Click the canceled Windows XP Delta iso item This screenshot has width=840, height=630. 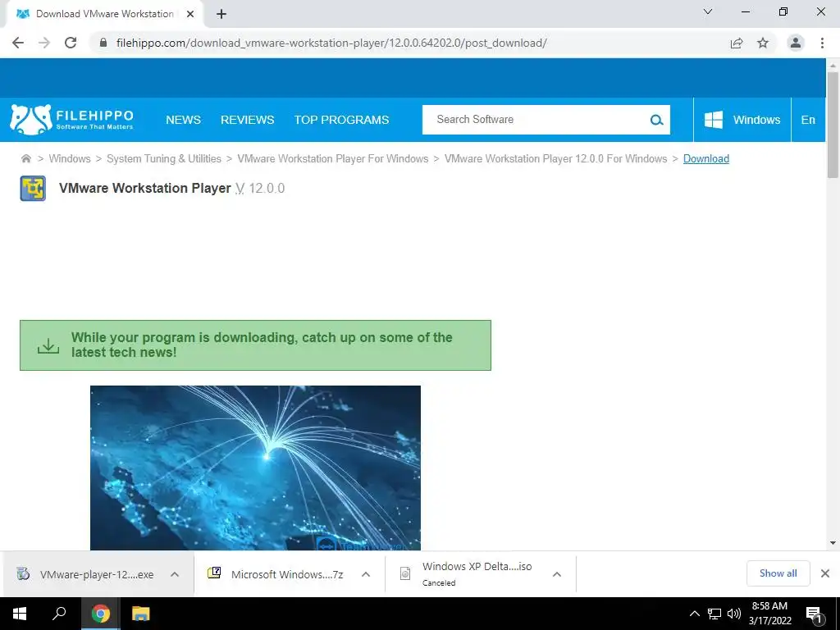click(466, 574)
